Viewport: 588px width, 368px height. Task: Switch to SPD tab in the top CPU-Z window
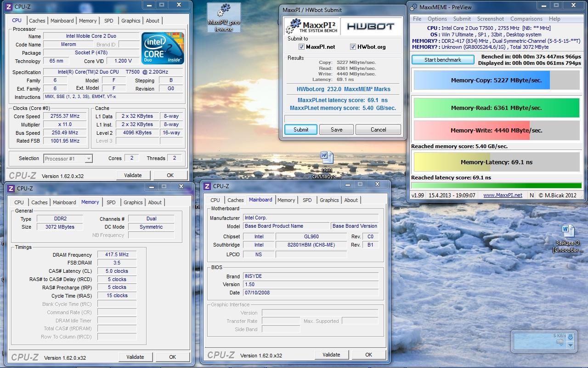coord(109,21)
